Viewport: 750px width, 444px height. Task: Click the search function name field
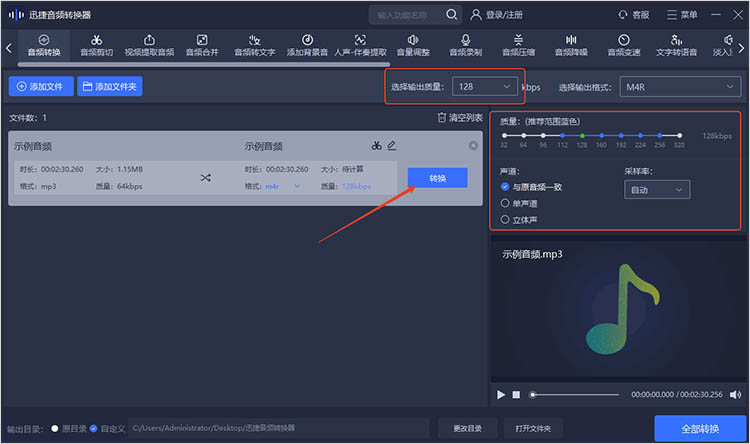[x=407, y=15]
